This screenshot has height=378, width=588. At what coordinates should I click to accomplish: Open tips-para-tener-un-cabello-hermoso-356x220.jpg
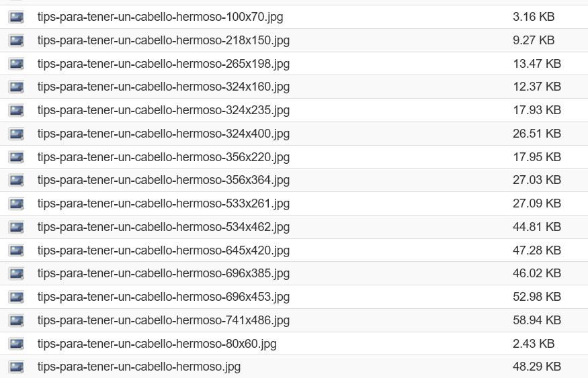pos(163,157)
